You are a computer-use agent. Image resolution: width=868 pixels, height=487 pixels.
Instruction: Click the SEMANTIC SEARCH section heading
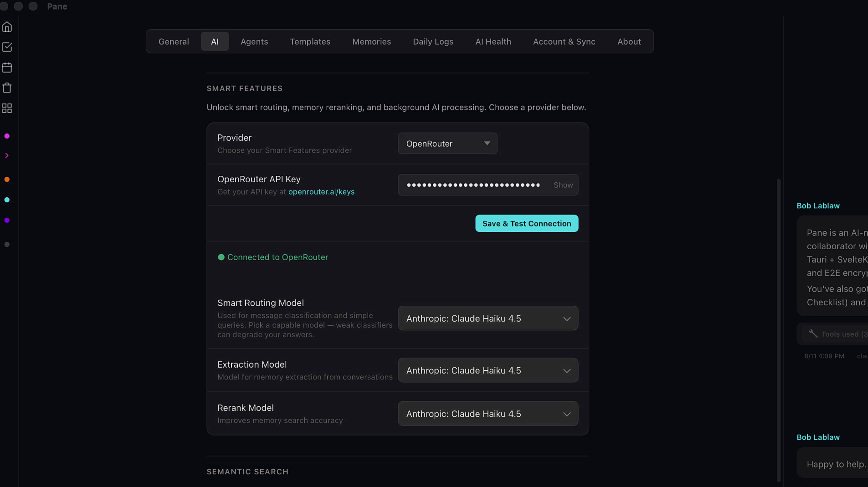(247, 472)
